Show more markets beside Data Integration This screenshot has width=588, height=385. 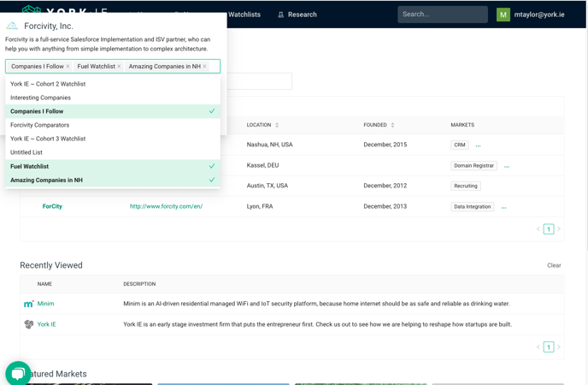click(503, 207)
